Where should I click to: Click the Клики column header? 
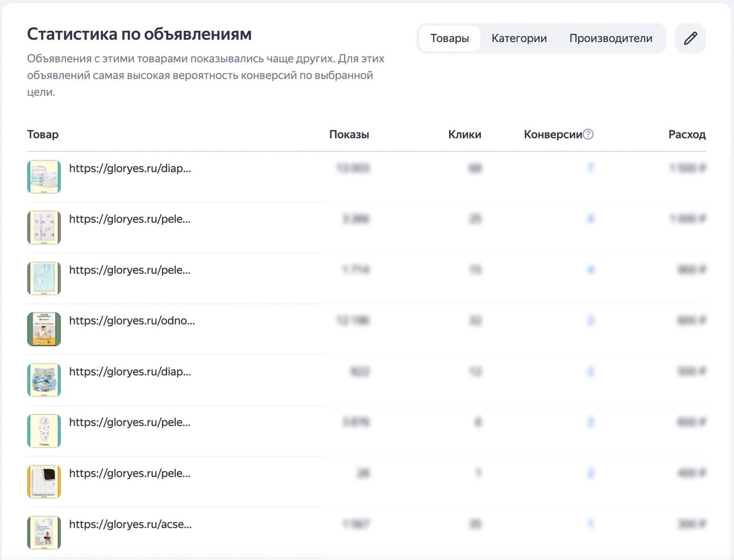tap(465, 134)
